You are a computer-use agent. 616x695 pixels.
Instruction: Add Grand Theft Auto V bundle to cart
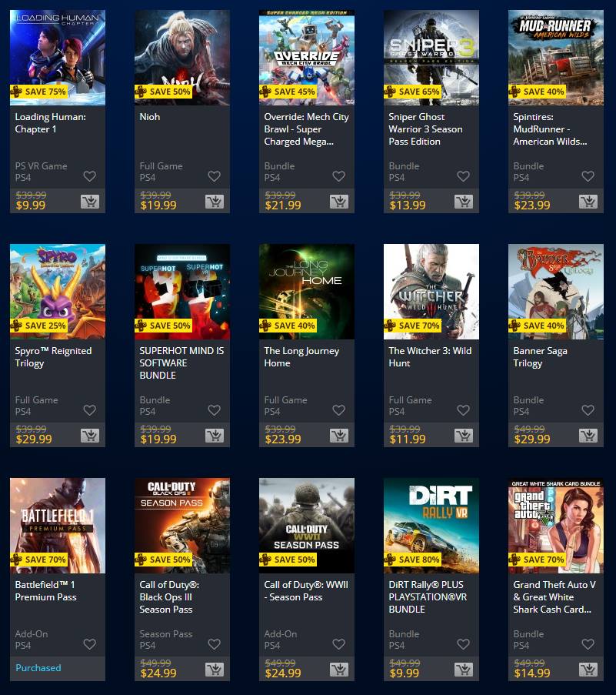tap(588, 670)
